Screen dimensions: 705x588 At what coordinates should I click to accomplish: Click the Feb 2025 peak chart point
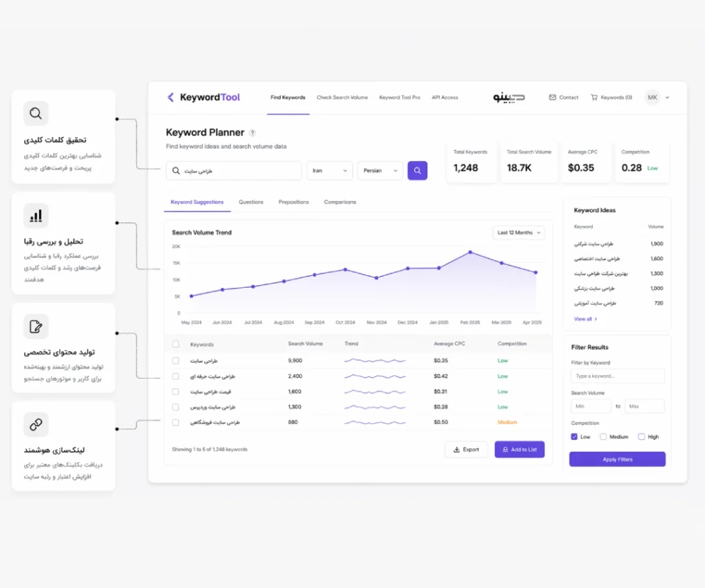470,252
